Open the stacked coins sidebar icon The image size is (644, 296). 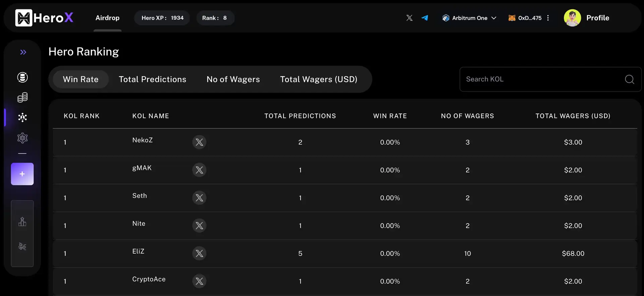point(22,97)
